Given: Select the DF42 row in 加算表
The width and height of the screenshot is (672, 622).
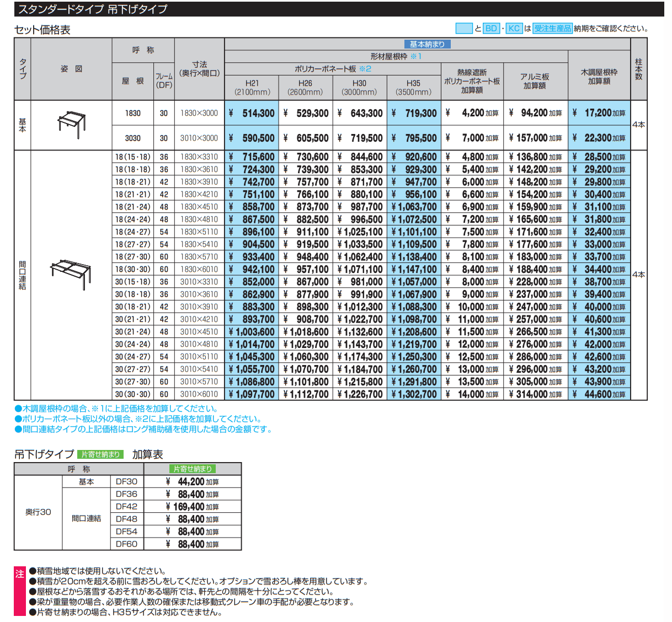Looking at the screenshot, I should pos(126,506).
